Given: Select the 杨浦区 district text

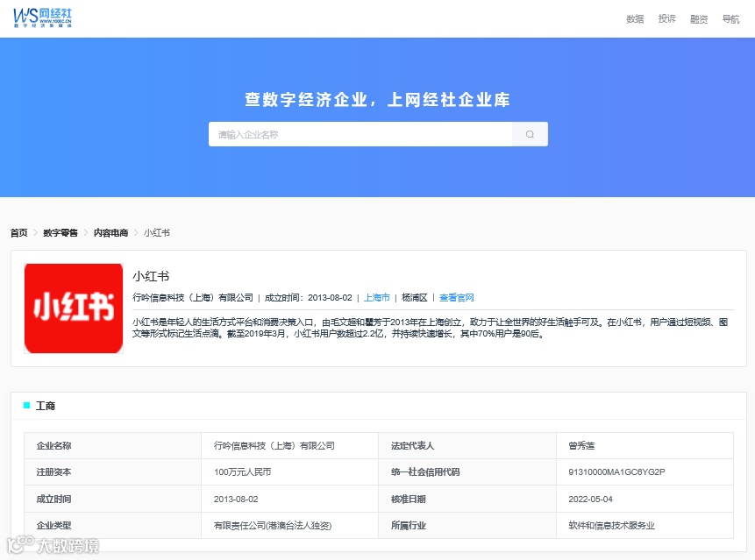Looking at the screenshot, I should pyautogui.click(x=415, y=298).
